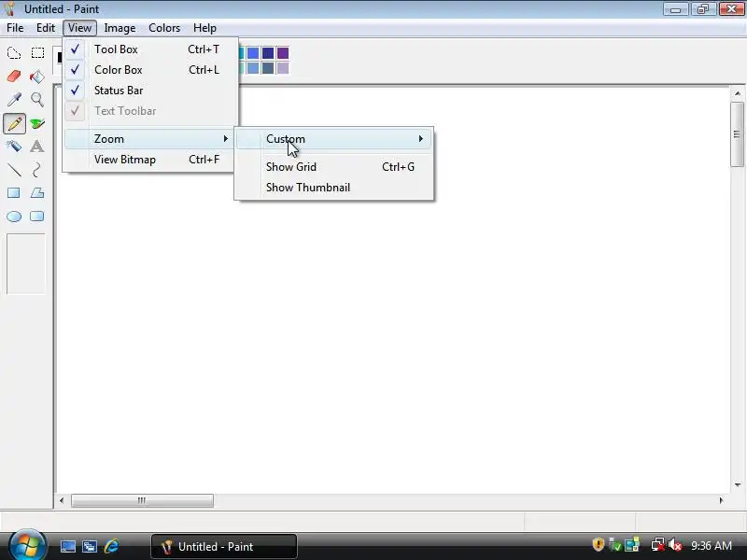Choose the Curve tool
This screenshot has width=747, height=560.
click(37, 170)
